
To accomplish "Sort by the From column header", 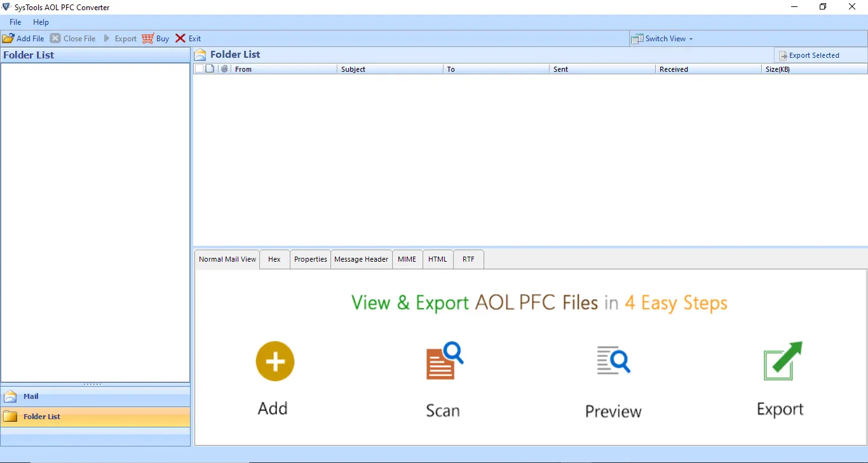I will (284, 69).
